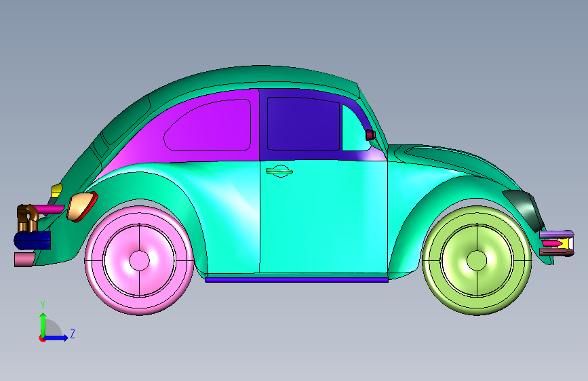Pick the maroon side mirror
Image resolution: width=588 pixels, height=381 pixels.
coord(370,135)
